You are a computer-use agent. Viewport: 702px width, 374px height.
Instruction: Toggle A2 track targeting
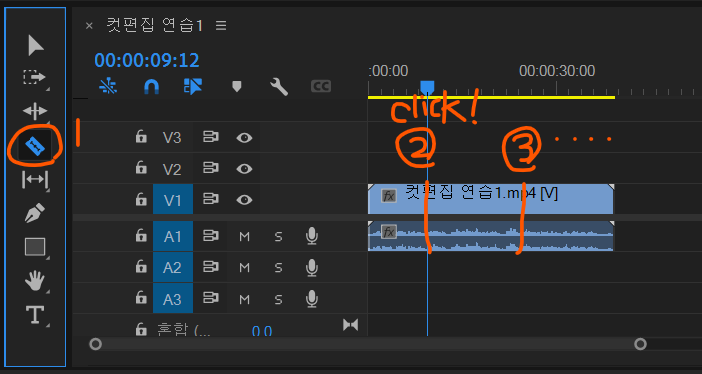click(173, 267)
